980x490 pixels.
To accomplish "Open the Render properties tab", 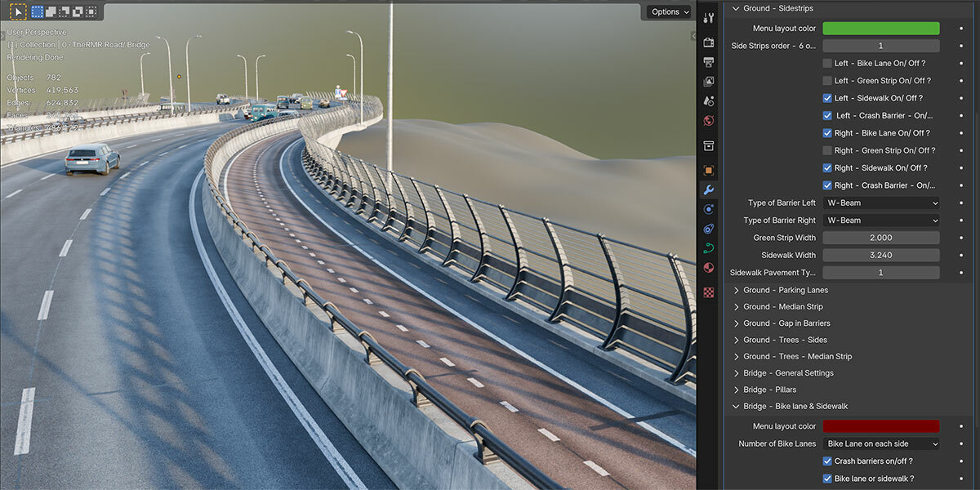I will click(708, 42).
